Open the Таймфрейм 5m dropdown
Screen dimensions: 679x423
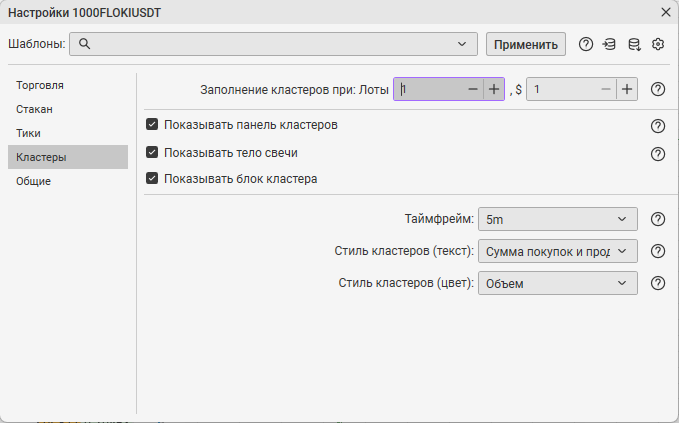pos(558,220)
